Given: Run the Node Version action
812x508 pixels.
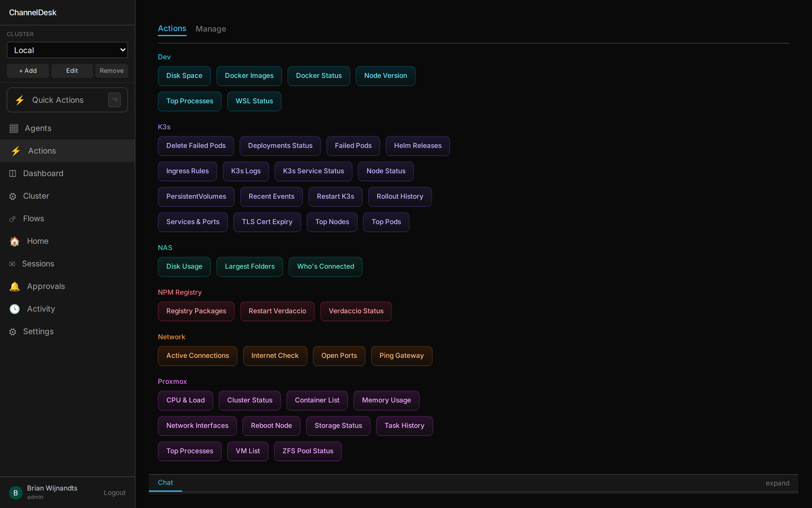Looking at the screenshot, I should [385, 76].
